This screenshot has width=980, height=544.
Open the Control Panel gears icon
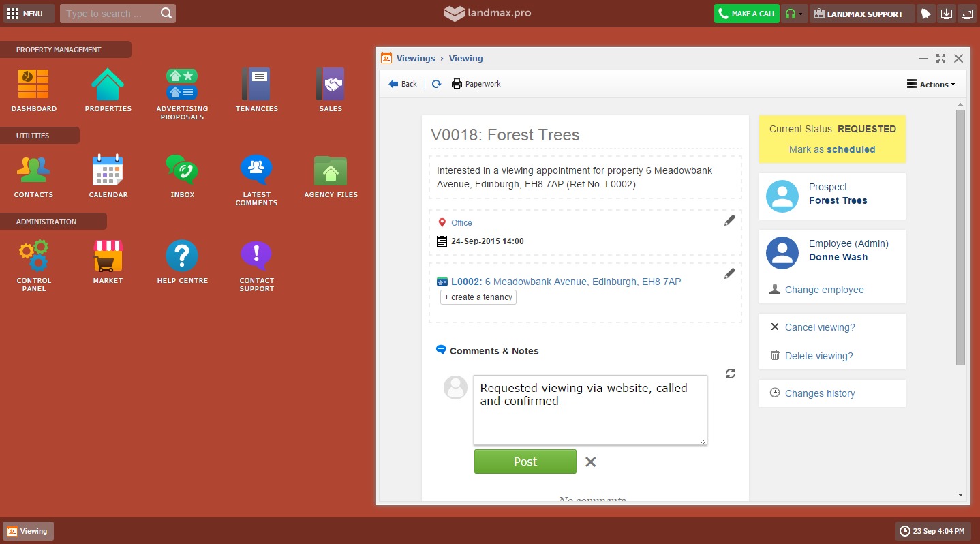[33, 256]
